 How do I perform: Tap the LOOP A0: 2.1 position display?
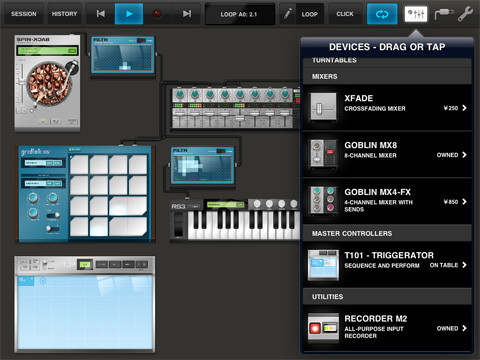[x=239, y=14]
